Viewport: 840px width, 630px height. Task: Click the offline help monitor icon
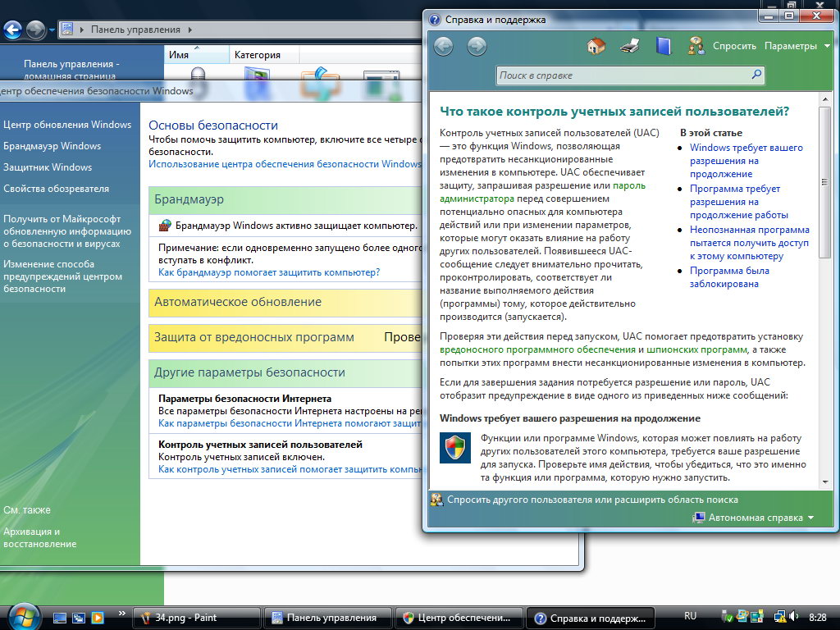point(699,518)
